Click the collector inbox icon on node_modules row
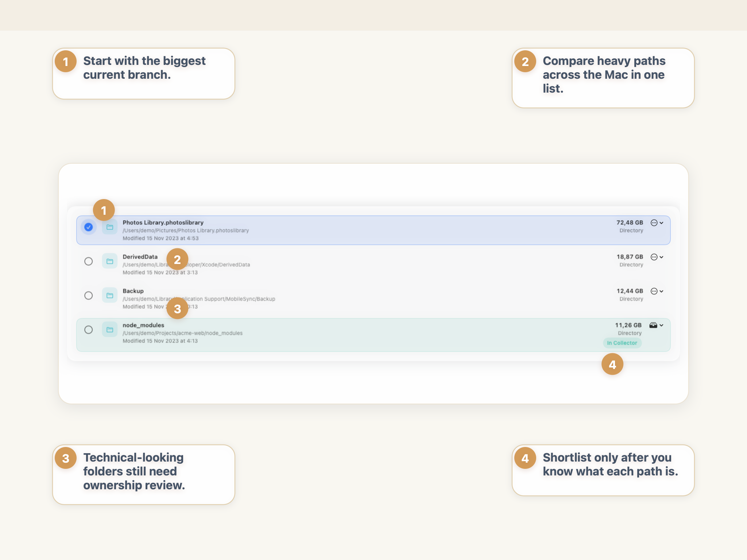 [x=653, y=325]
